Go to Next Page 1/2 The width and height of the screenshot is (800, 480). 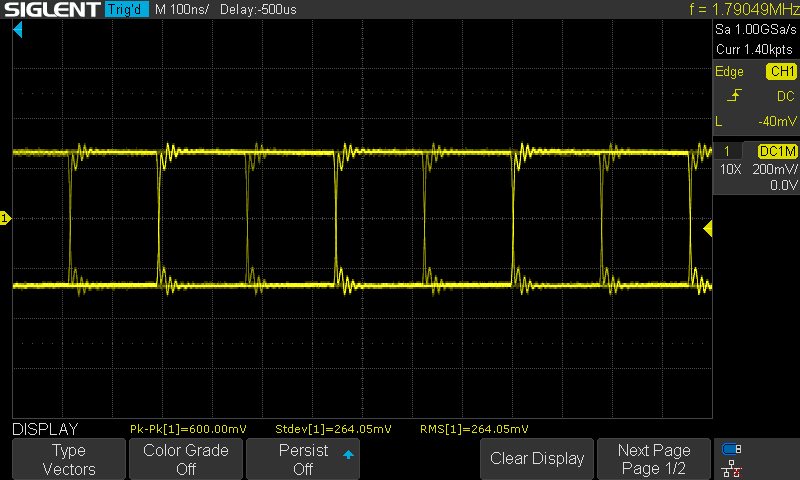(x=653, y=459)
